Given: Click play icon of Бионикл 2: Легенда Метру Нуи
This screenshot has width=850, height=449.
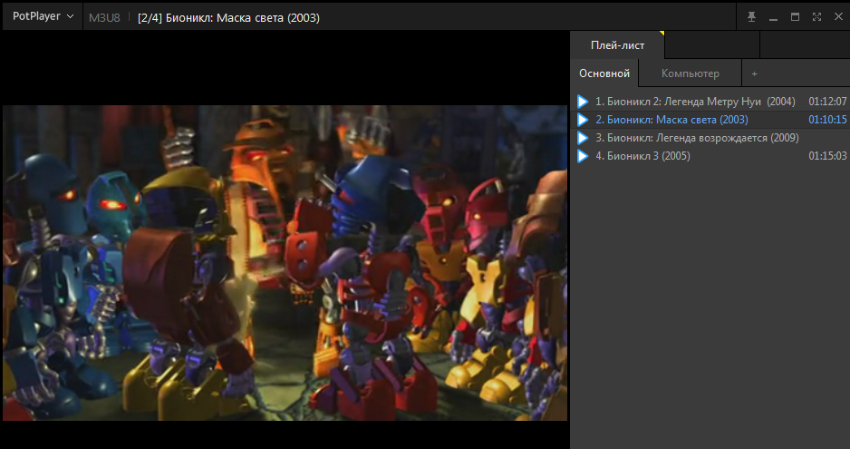Looking at the screenshot, I should pyautogui.click(x=583, y=101).
